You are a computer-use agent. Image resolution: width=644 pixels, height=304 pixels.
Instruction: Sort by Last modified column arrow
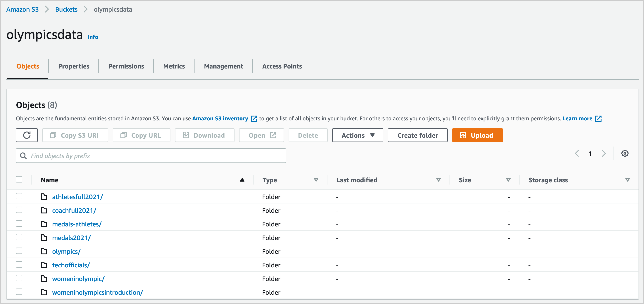pyautogui.click(x=438, y=180)
